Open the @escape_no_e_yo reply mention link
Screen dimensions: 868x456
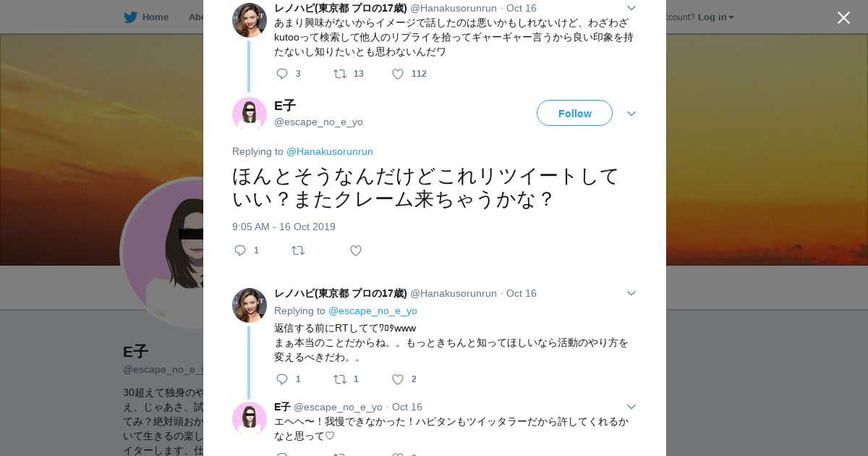pyautogui.click(x=373, y=311)
